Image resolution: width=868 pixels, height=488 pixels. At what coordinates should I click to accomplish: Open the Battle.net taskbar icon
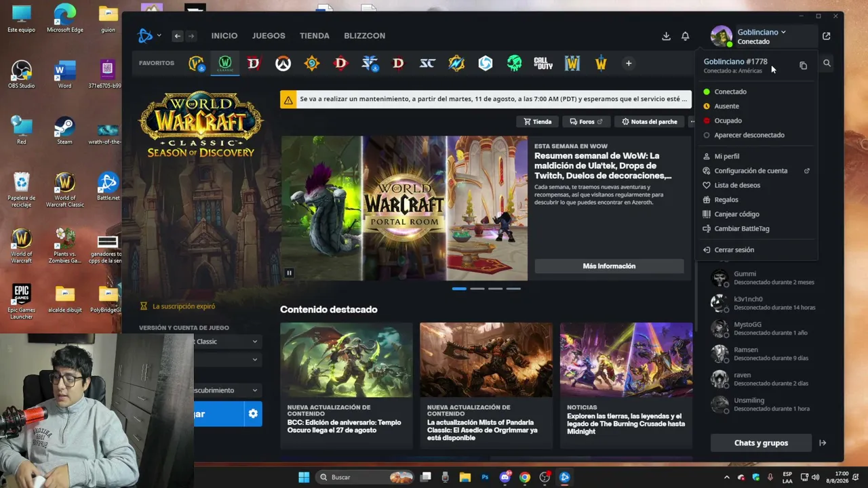click(564, 477)
